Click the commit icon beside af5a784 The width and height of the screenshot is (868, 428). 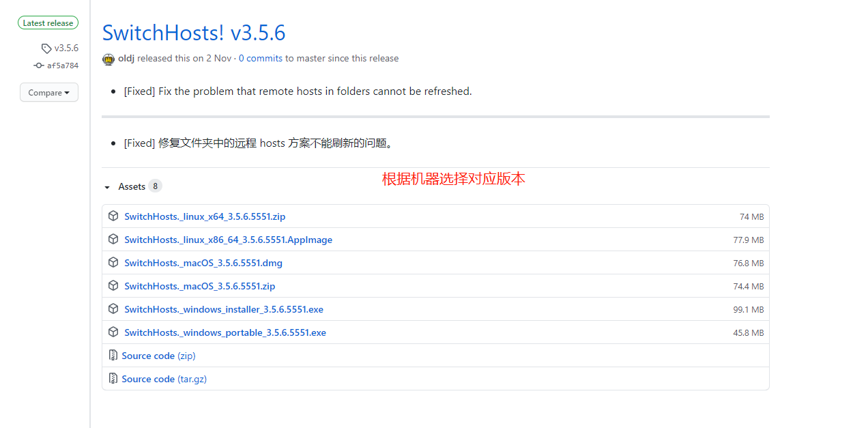pyautogui.click(x=39, y=66)
